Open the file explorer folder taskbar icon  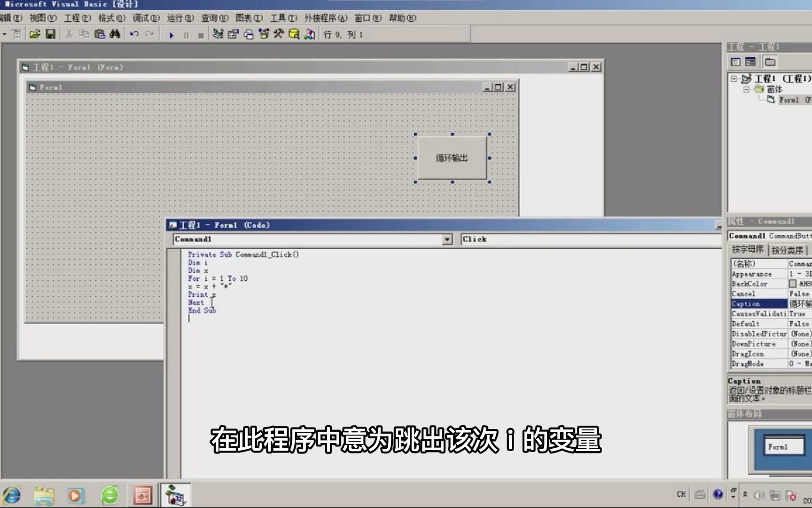[x=44, y=496]
